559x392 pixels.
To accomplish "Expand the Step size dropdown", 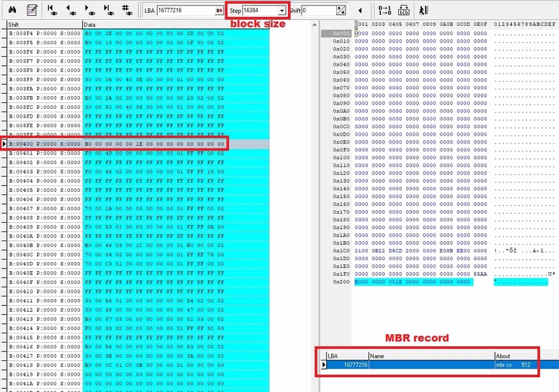I will (282, 11).
